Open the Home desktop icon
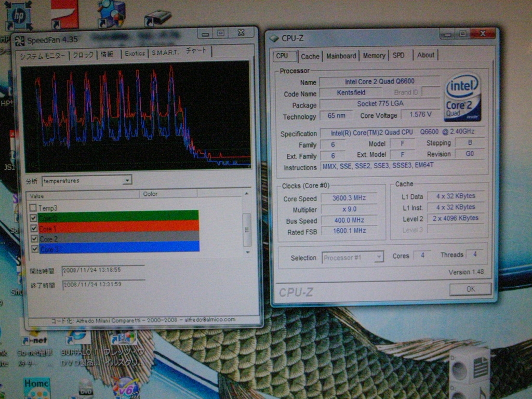The image size is (532, 399). 37,387
